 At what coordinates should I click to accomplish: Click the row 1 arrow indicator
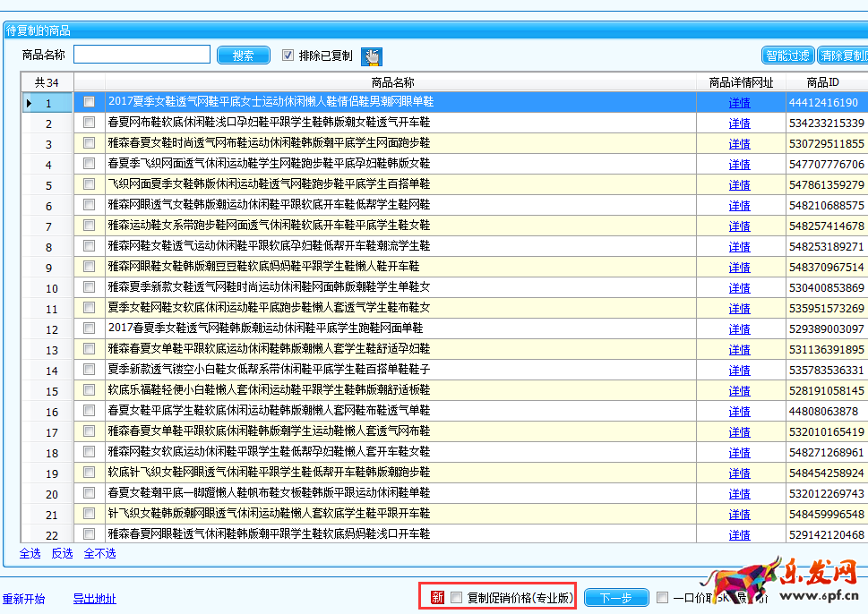[x=29, y=103]
